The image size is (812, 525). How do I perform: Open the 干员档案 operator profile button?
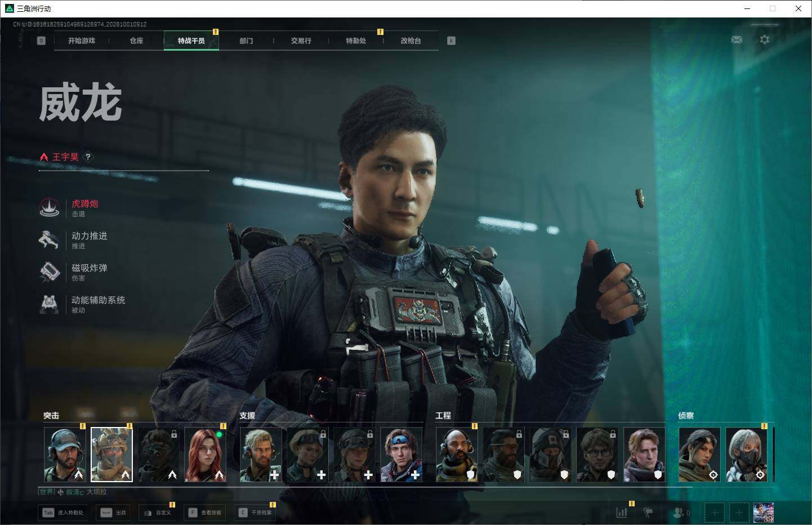tap(255, 513)
